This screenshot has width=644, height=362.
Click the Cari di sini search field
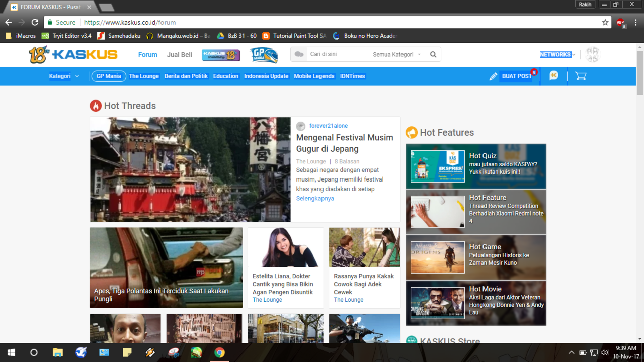tap(338, 54)
